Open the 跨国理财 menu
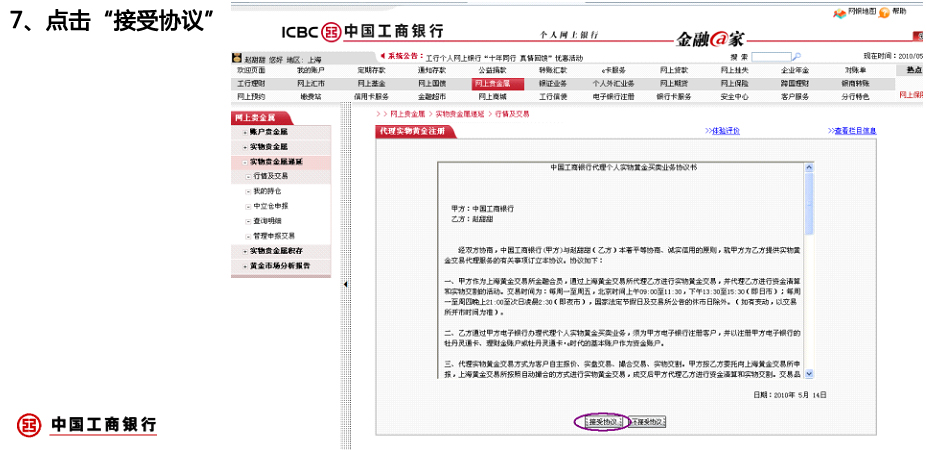 (794, 83)
